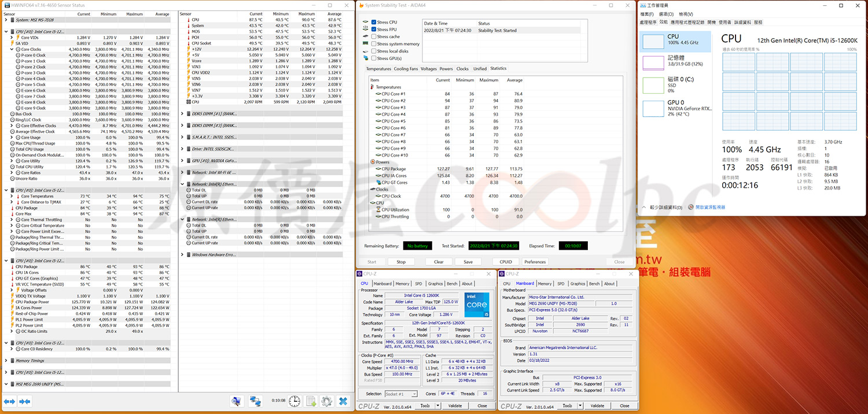Click Validate button in left CPU-Z
868x414 pixels.
click(x=455, y=405)
